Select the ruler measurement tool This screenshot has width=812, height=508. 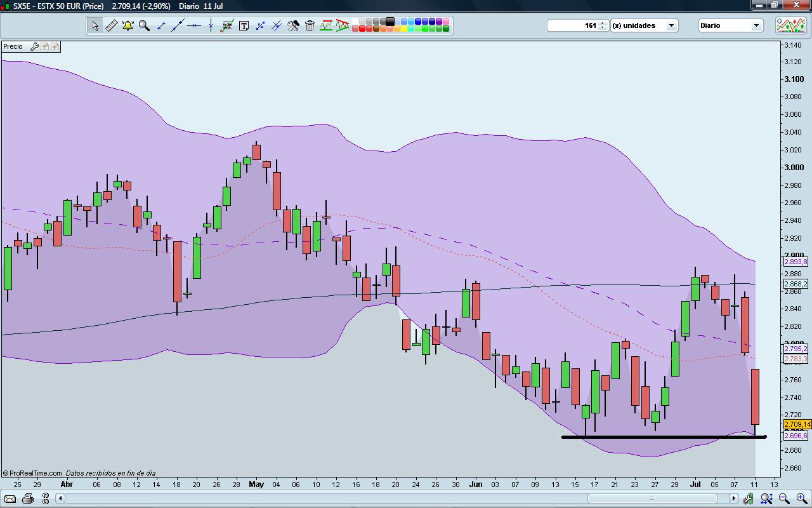click(111, 26)
